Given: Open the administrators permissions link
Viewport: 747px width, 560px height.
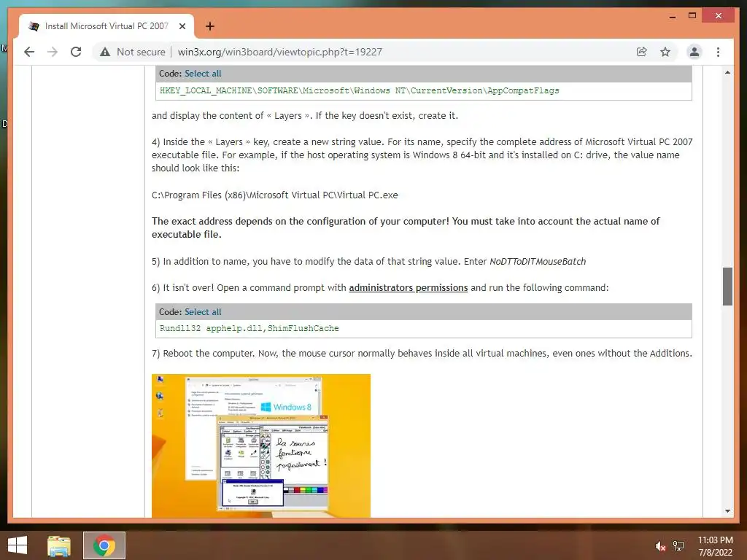Looking at the screenshot, I should (409, 287).
